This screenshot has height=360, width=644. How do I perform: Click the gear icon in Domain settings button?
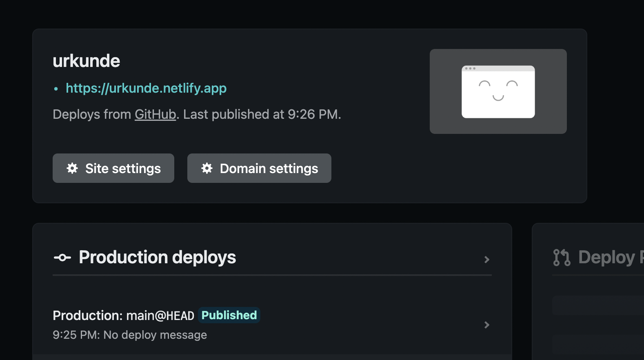point(207,168)
